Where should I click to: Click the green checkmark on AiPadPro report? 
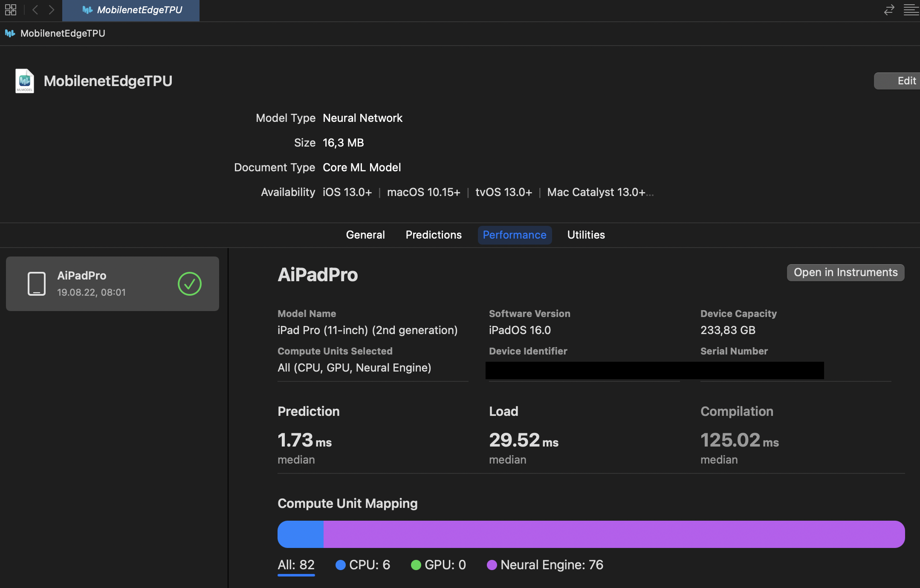(x=190, y=284)
